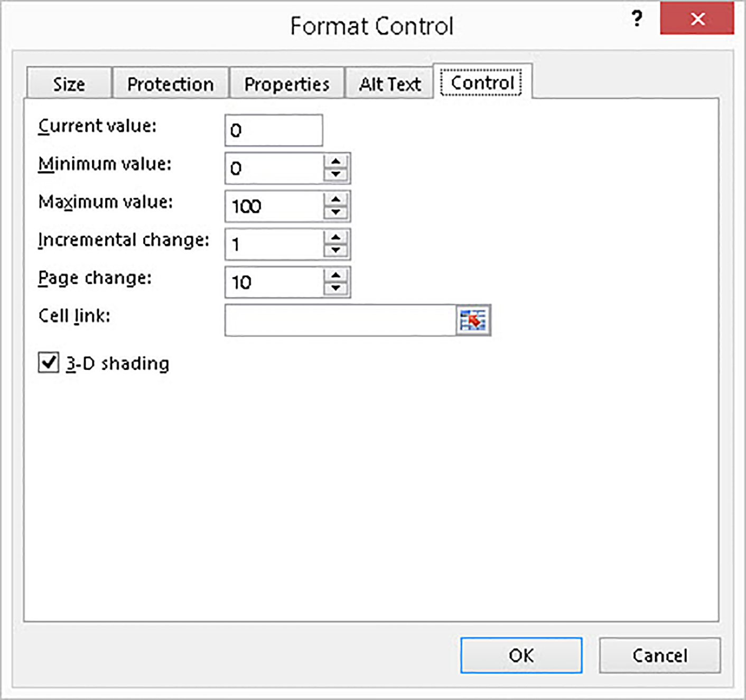The height and width of the screenshot is (700, 746).
Task: Switch to the Protection tab
Action: 170,83
